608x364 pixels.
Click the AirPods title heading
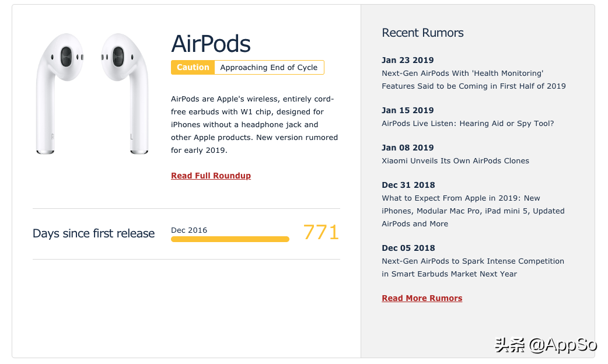click(211, 44)
